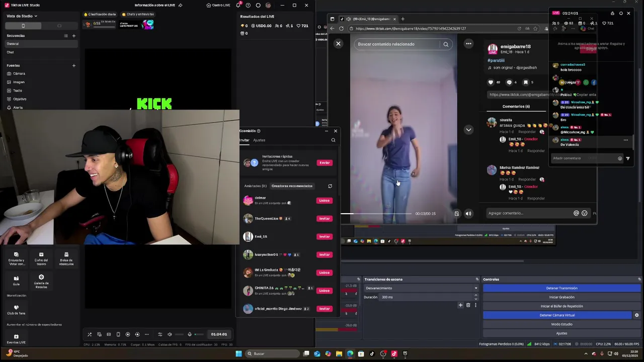Open Eventos LIVE
644x362 pixels.
tap(16, 339)
